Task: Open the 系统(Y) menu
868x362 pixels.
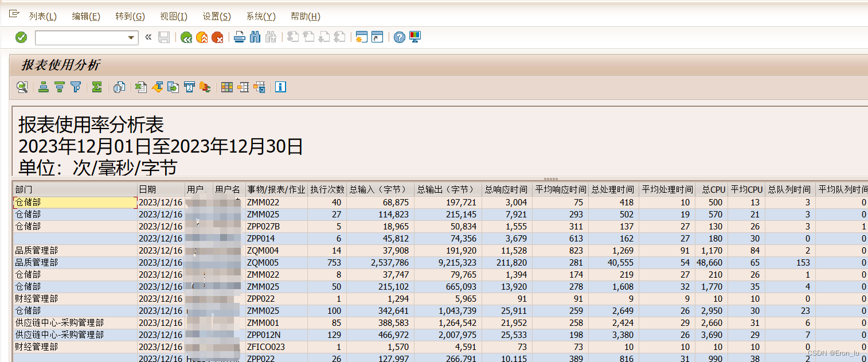Action: [260, 16]
